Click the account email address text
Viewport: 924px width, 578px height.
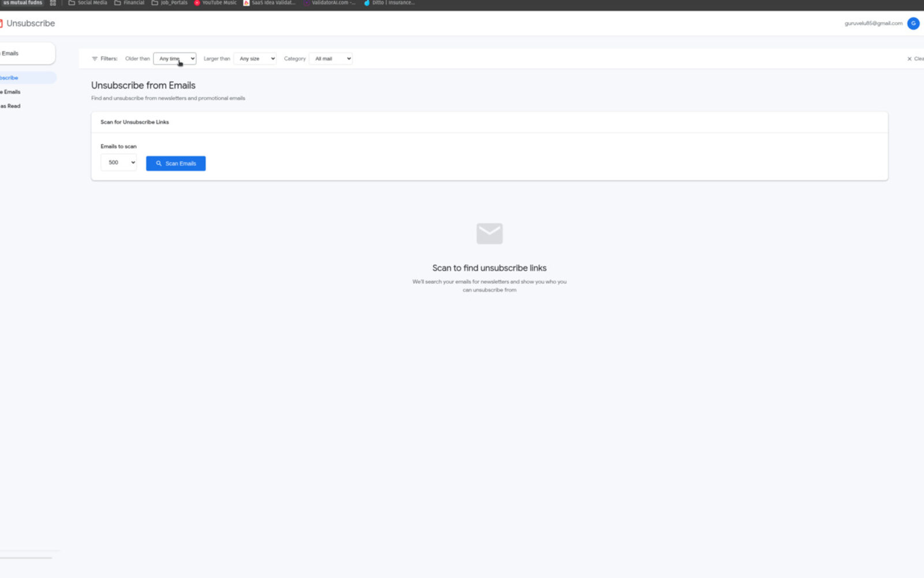tap(873, 23)
